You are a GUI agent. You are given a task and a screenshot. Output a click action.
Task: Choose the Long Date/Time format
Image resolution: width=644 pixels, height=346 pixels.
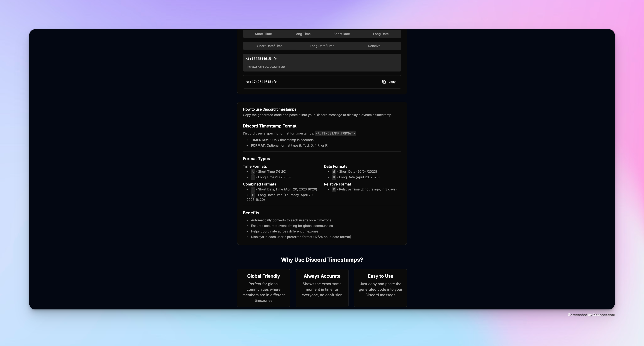coord(322,46)
